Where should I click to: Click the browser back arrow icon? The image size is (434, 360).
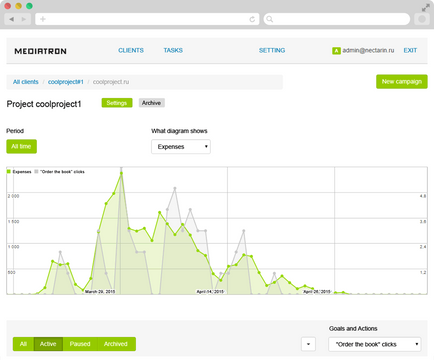tap(12, 19)
